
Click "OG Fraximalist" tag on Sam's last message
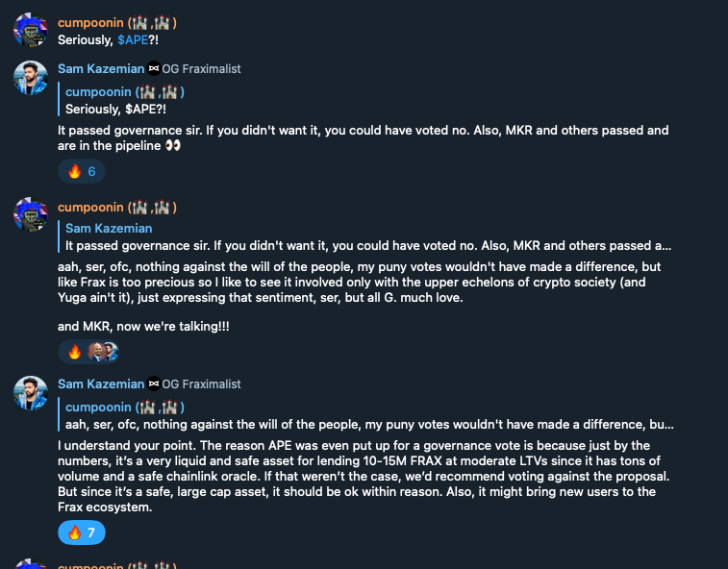coord(202,383)
